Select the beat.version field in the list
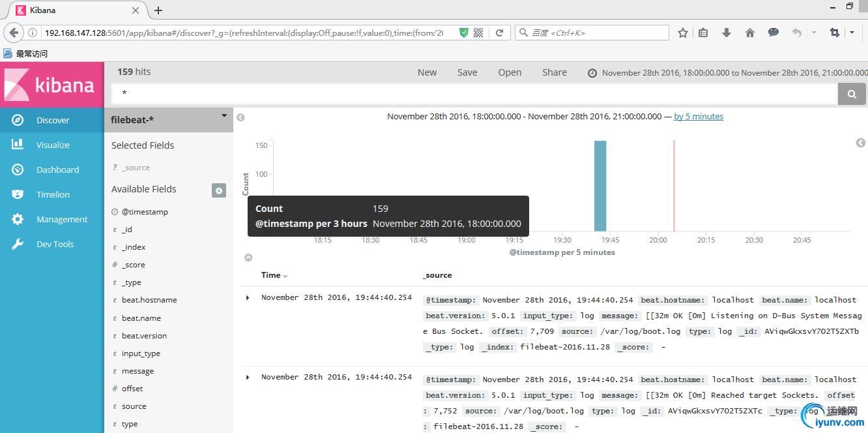Screen dimensions: 868x433 (144, 336)
